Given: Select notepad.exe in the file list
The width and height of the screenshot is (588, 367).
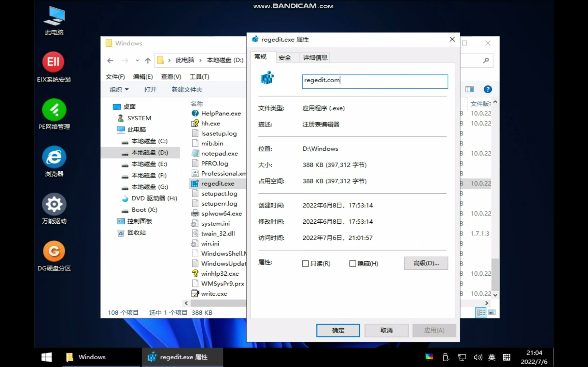Looking at the screenshot, I should tap(219, 153).
